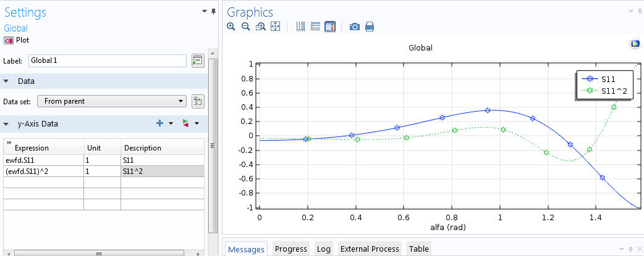Click the Zoom In magnifier icon

[231, 27]
